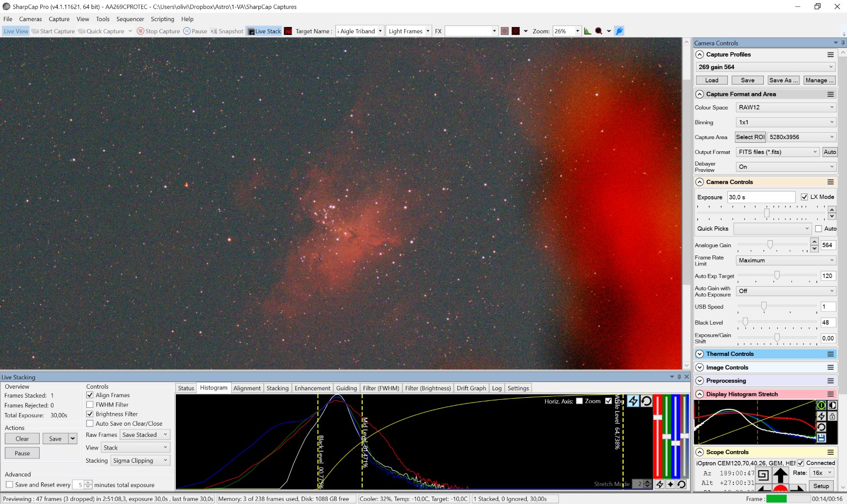
Task: Open the Sigma Clipping stacking dropdown
Action: [x=140, y=461]
